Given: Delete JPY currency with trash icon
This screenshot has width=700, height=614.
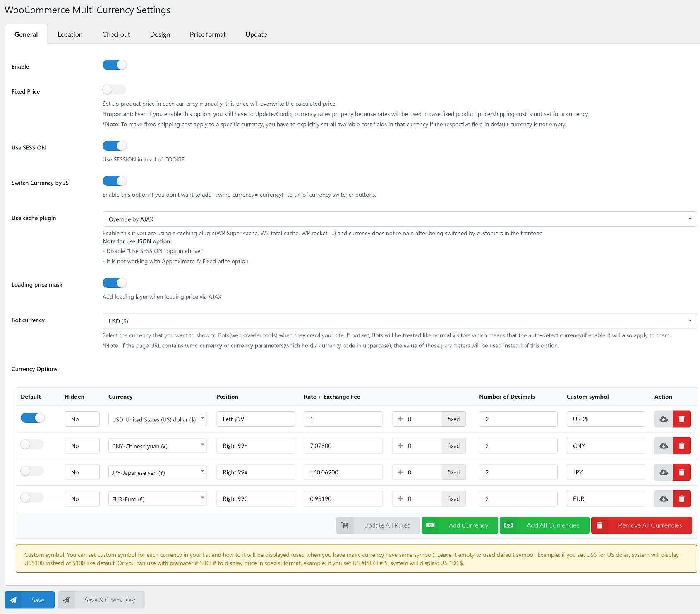Looking at the screenshot, I should [x=682, y=472].
